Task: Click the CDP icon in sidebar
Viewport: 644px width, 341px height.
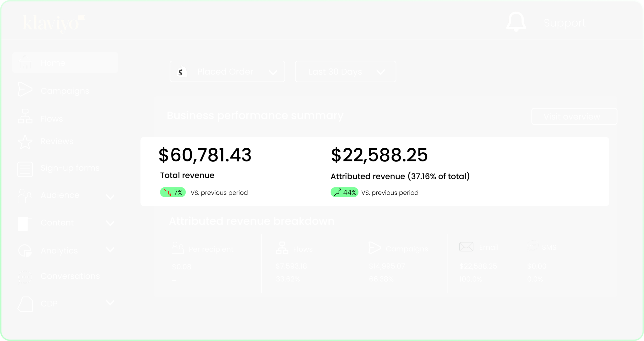Action: point(24,303)
